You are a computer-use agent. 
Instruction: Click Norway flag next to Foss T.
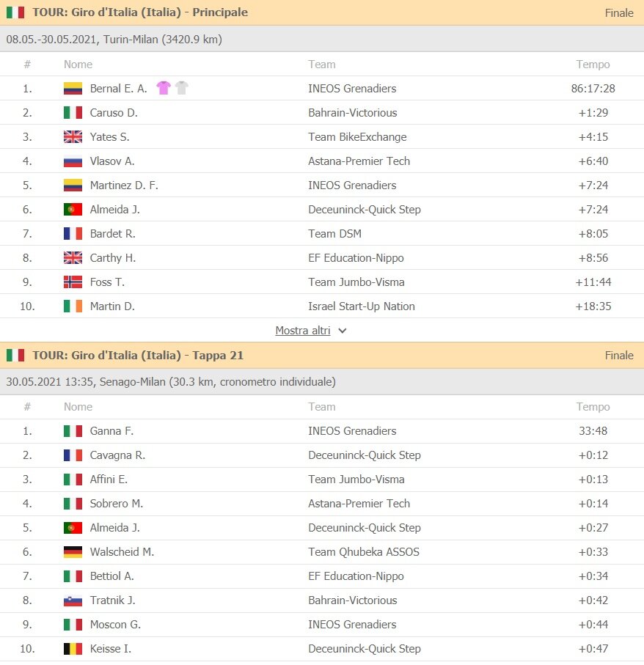pyautogui.click(x=73, y=282)
